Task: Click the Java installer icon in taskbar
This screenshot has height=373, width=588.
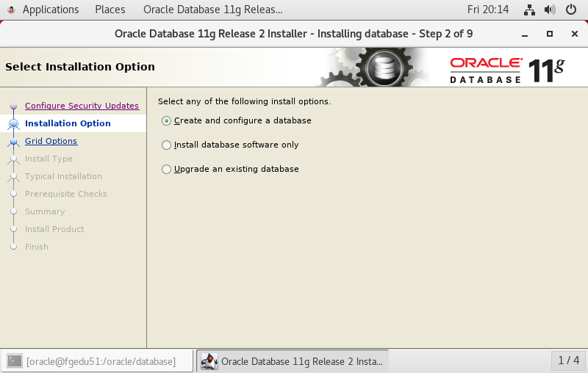Action: point(209,361)
